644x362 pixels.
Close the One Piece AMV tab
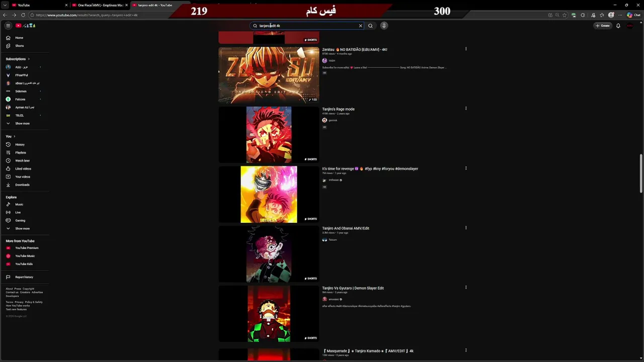[x=126, y=5]
